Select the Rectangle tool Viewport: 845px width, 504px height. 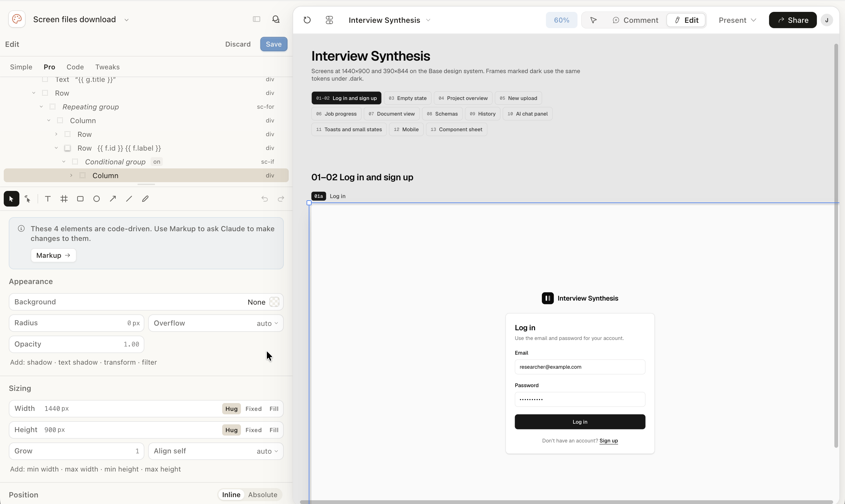[x=80, y=199]
